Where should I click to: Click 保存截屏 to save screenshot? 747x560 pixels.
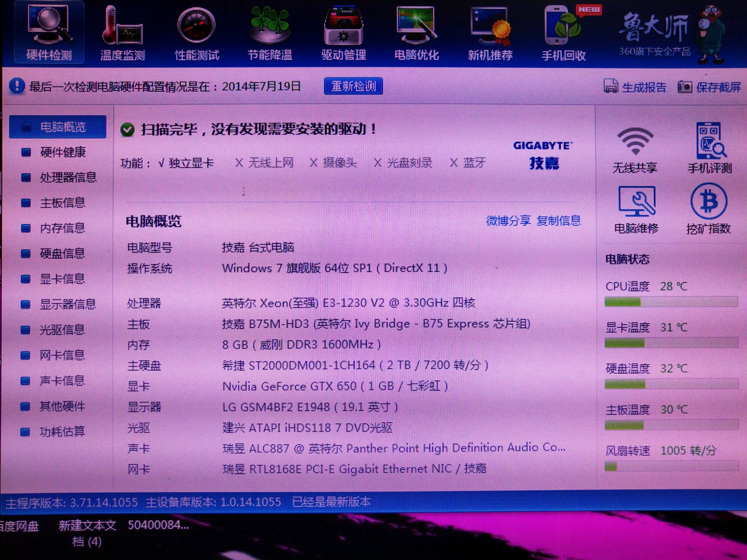tap(709, 87)
